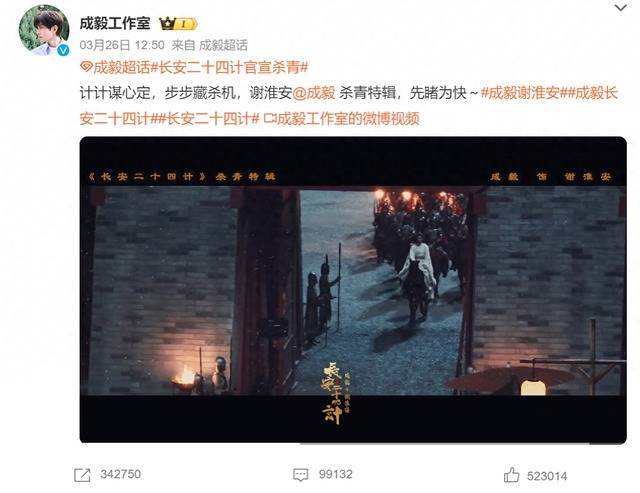The width and height of the screenshot is (640, 493).
Task: Click the 成毅超话 diamond super-topic tag
Action: tap(116, 67)
